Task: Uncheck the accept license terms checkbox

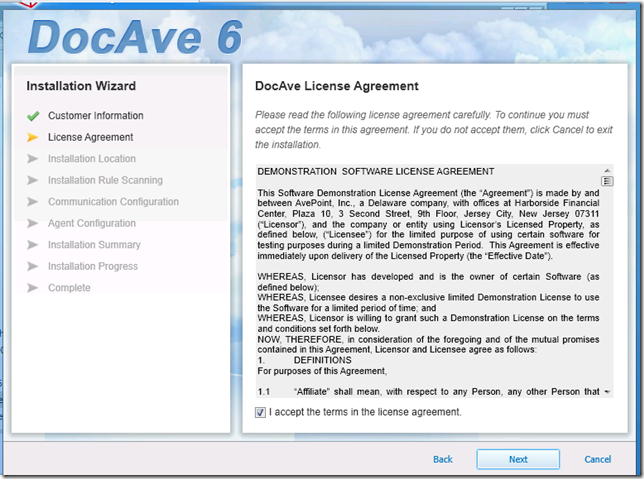Action: point(260,412)
